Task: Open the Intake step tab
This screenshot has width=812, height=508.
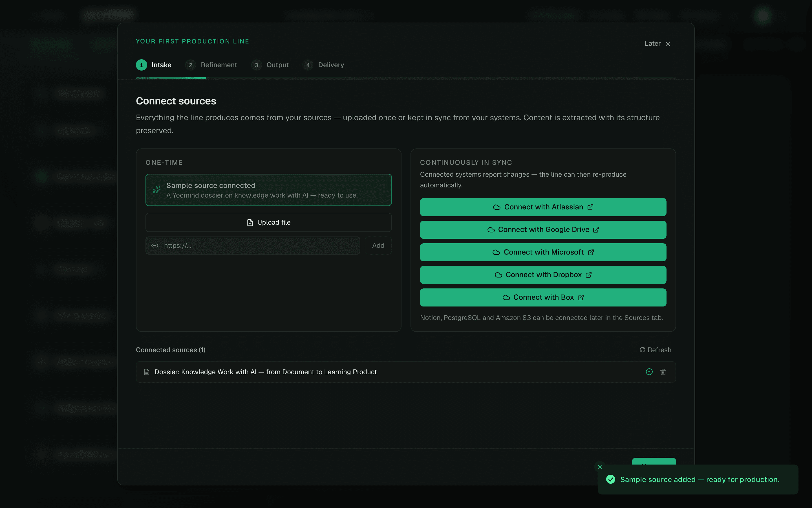Action: tap(154, 65)
